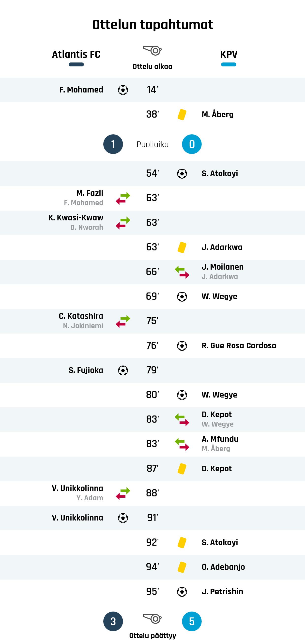Click O. Adebanjo's yellow card icon
Image resolution: width=305 pixels, height=644 pixels.
pyautogui.click(x=182, y=567)
